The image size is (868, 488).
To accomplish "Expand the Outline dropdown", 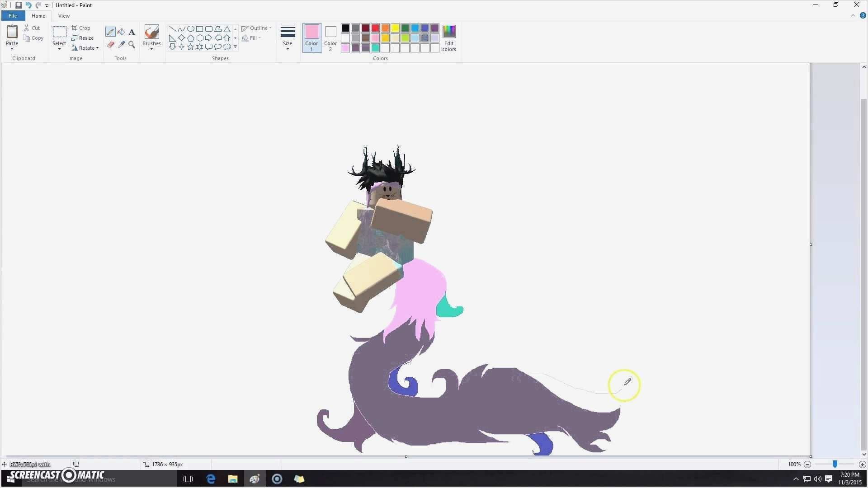I will (x=257, y=28).
